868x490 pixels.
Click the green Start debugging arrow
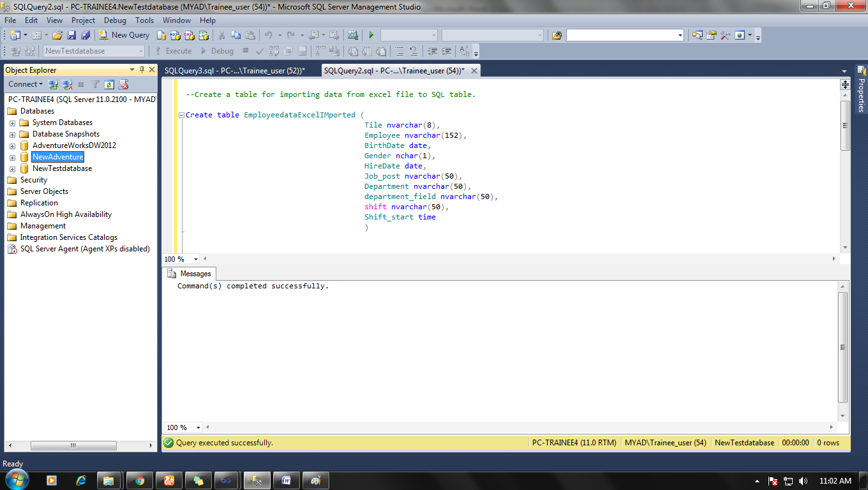(371, 35)
